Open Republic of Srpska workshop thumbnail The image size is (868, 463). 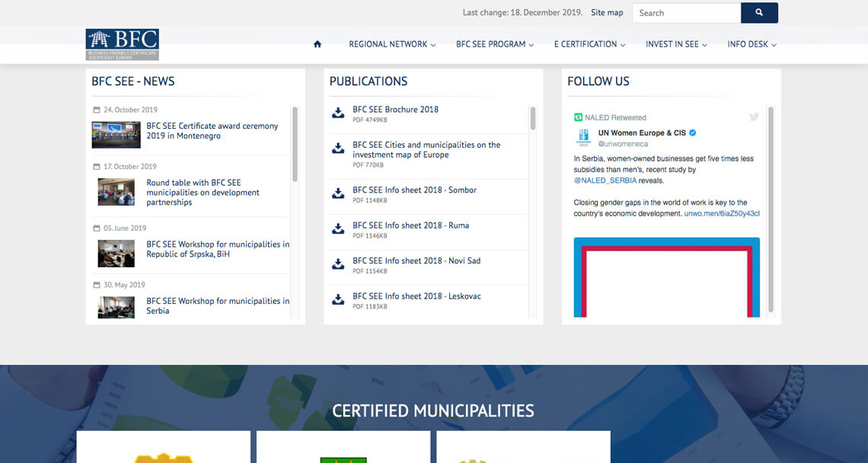click(x=116, y=254)
